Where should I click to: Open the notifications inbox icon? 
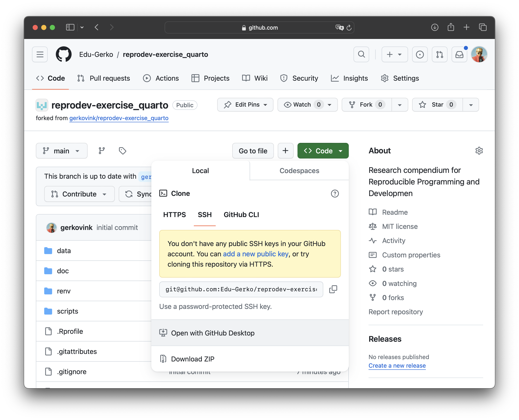[x=459, y=54]
